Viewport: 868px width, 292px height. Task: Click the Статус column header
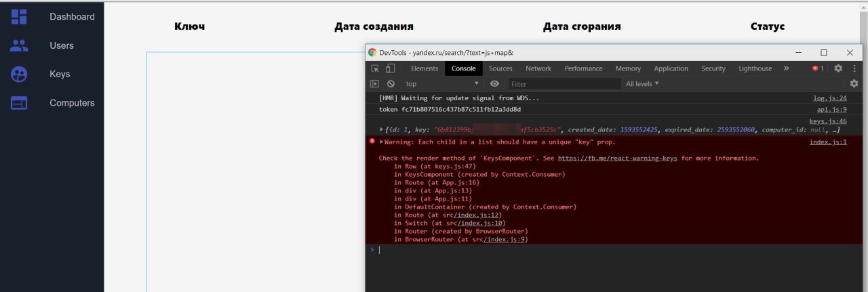click(768, 26)
